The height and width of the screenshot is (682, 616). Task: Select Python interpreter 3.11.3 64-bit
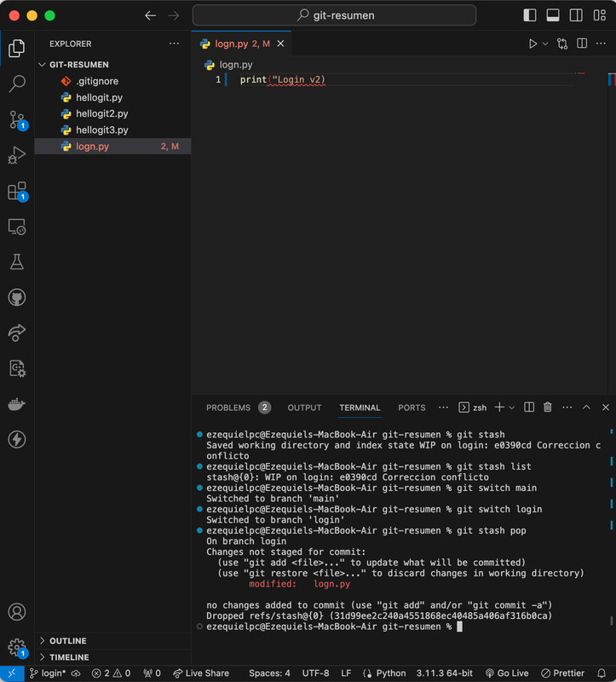click(444, 673)
